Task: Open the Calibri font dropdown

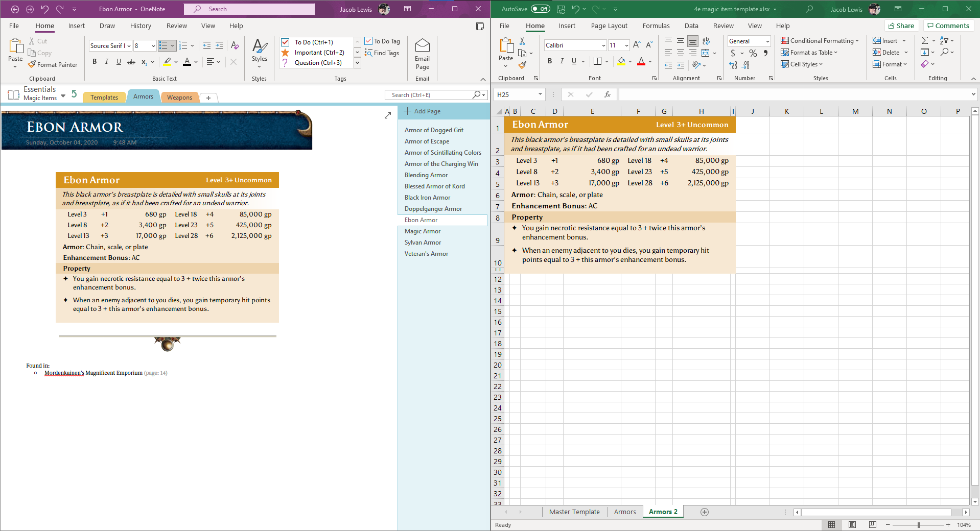Action: (x=603, y=45)
